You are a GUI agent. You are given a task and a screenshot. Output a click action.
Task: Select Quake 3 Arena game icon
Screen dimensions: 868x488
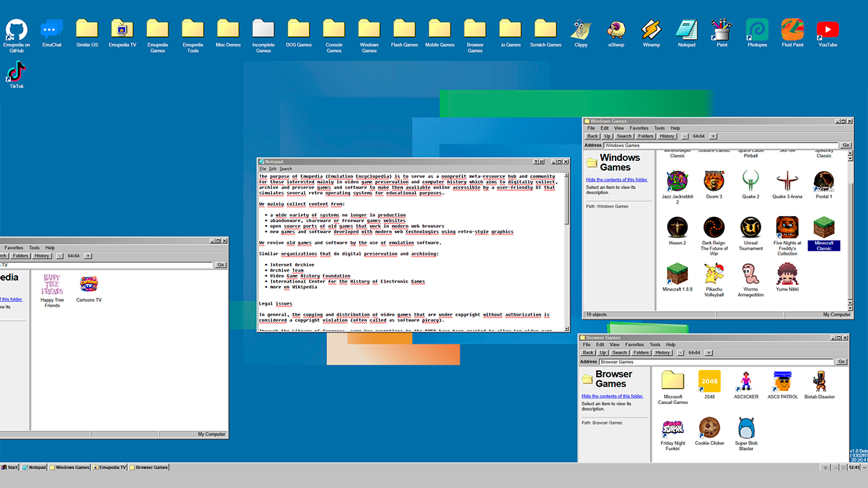[788, 185]
